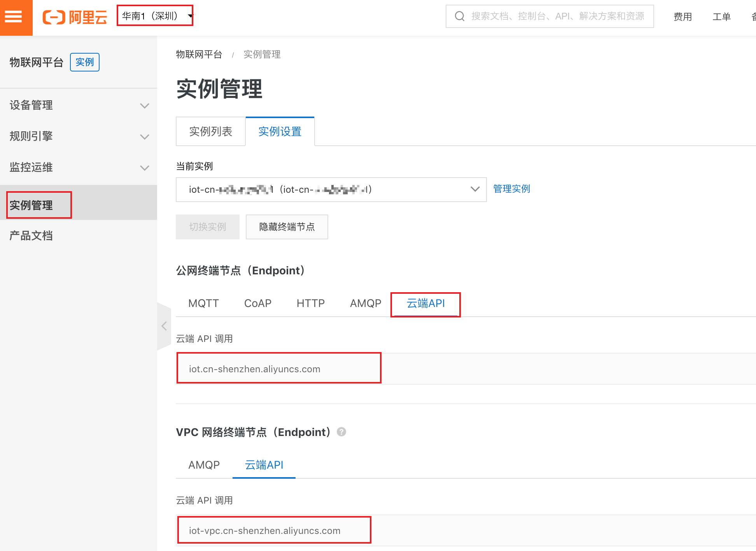
Task: Expand the 规则引擎 sidebar section
Action: click(x=79, y=136)
